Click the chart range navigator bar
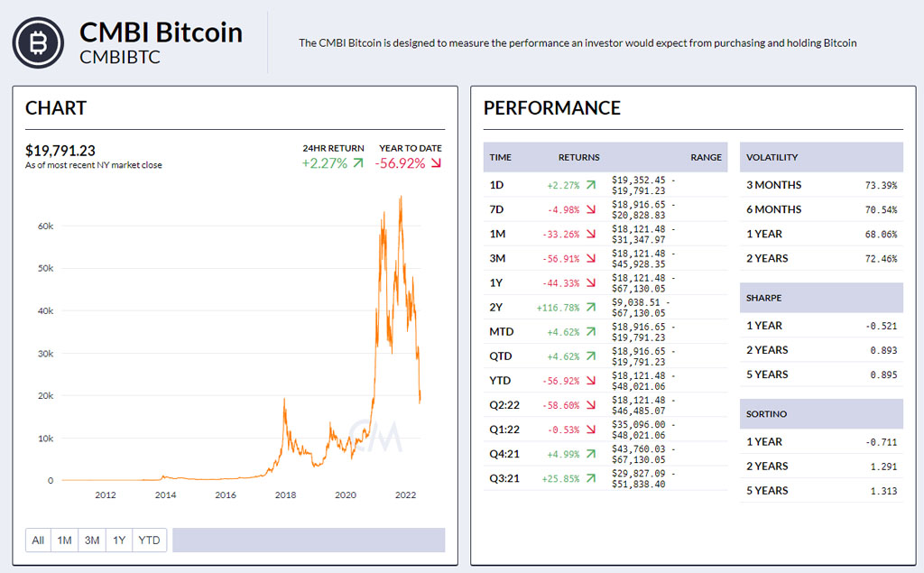 click(x=309, y=540)
